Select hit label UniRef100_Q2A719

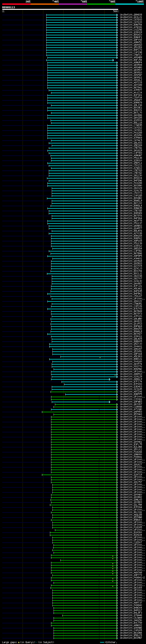[131, 474]
